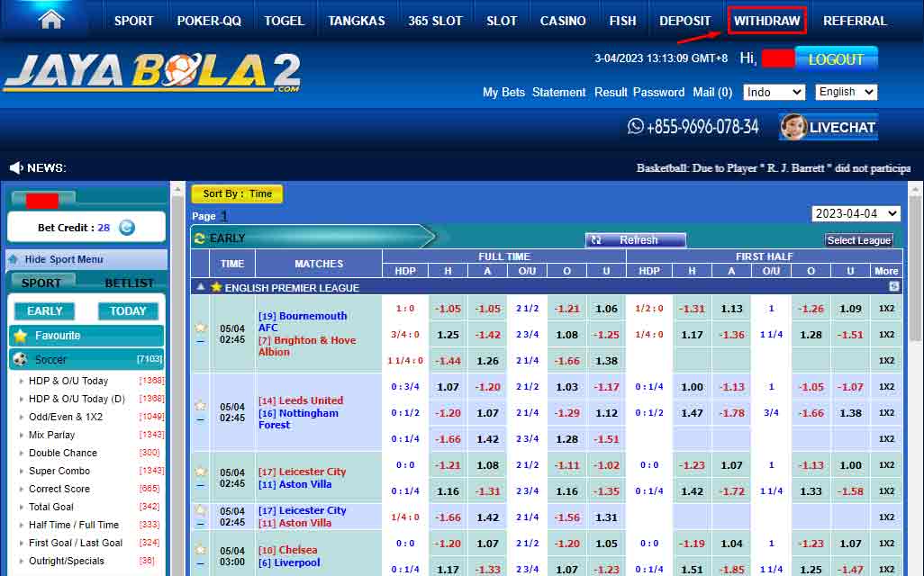Open the DEPOSIT menu item
This screenshot has height=576, width=924.
point(684,21)
